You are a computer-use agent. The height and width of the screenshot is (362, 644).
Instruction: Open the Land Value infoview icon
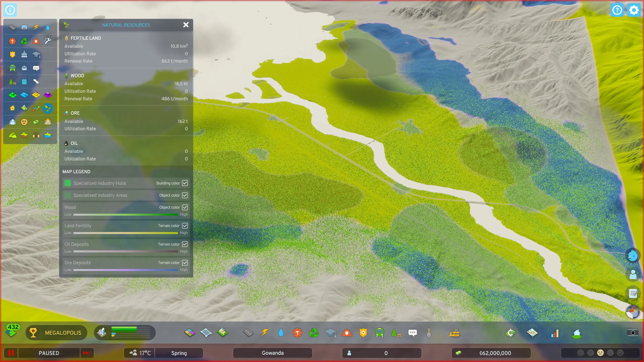(x=24, y=108)
